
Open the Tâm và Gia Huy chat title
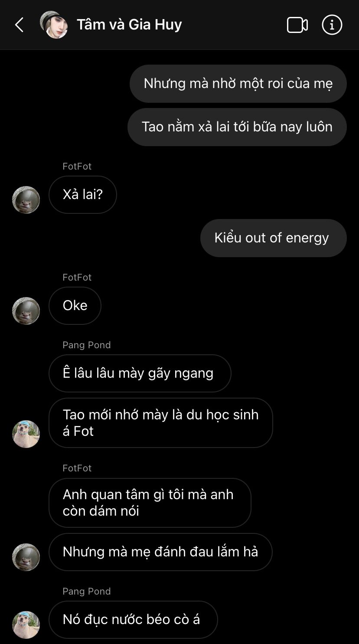click(129, 24)
